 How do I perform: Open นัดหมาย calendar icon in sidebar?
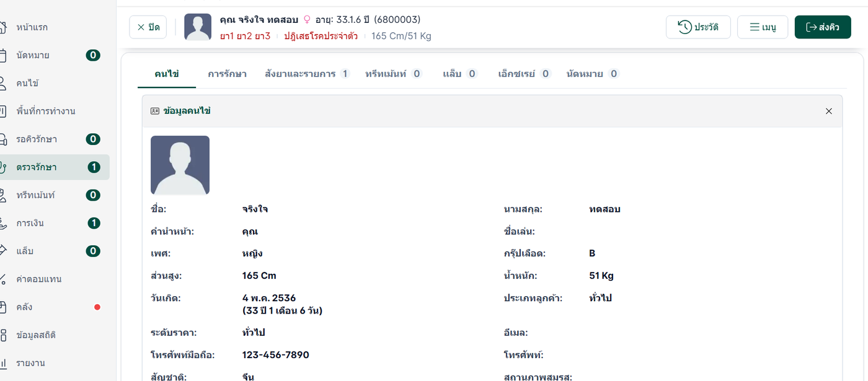4,55
